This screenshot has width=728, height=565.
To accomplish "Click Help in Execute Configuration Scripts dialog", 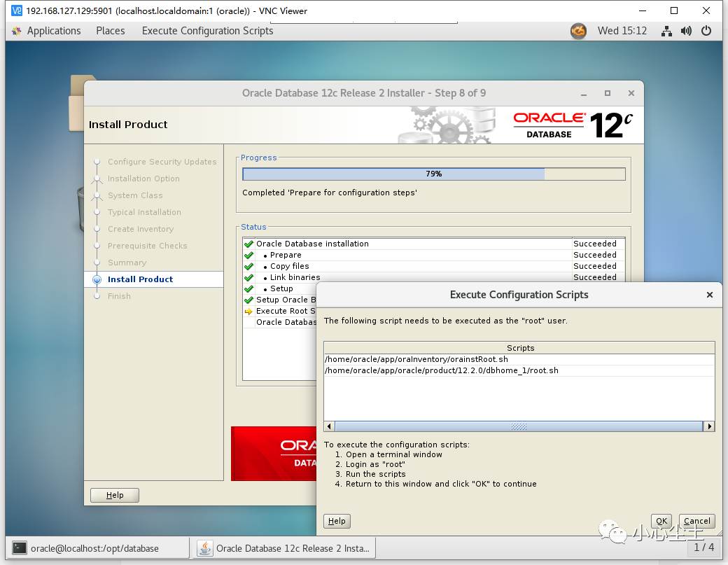I will tap(337, 521).
